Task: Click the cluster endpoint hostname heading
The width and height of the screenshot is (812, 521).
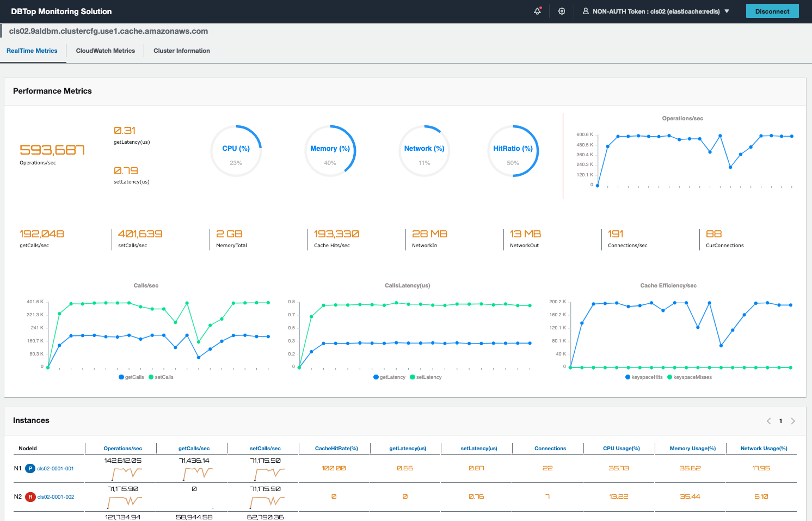Action: coord(108,31)
